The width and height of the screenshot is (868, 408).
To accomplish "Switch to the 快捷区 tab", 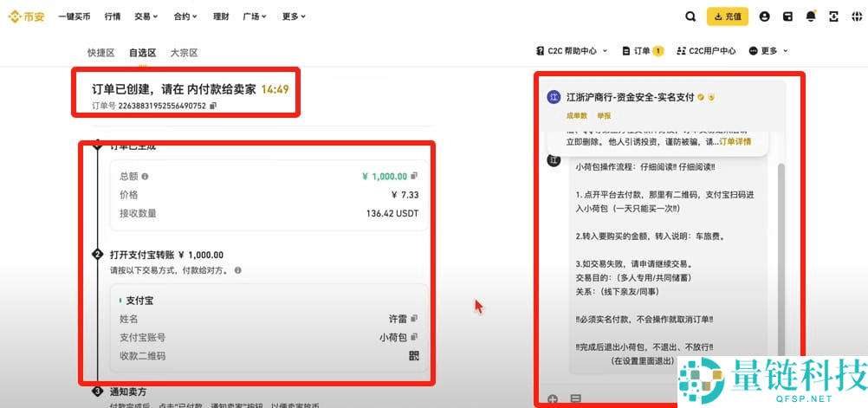I will (100, 53).
